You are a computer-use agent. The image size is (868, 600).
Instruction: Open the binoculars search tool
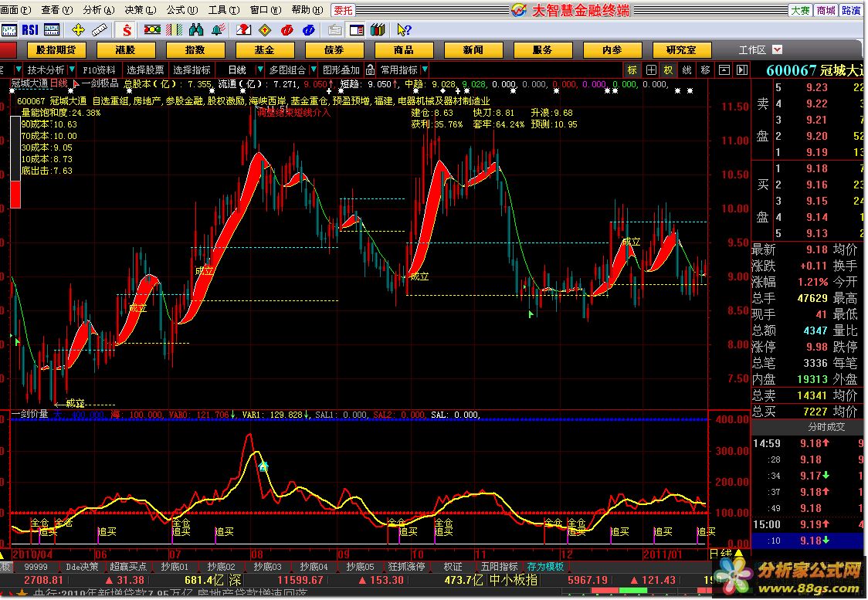pos(196,30)
